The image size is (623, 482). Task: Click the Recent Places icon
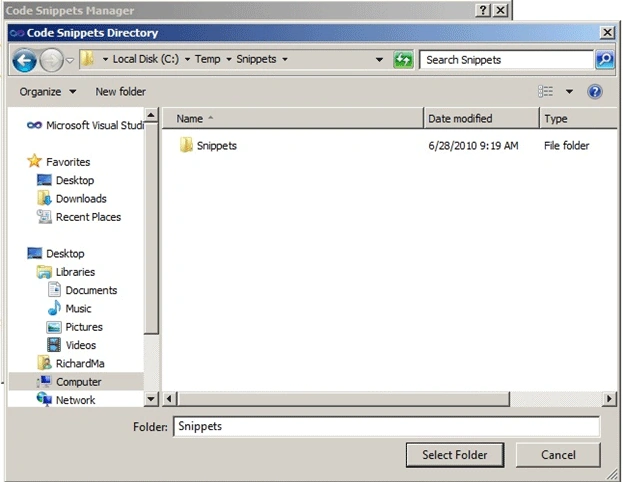pos(44,217)
